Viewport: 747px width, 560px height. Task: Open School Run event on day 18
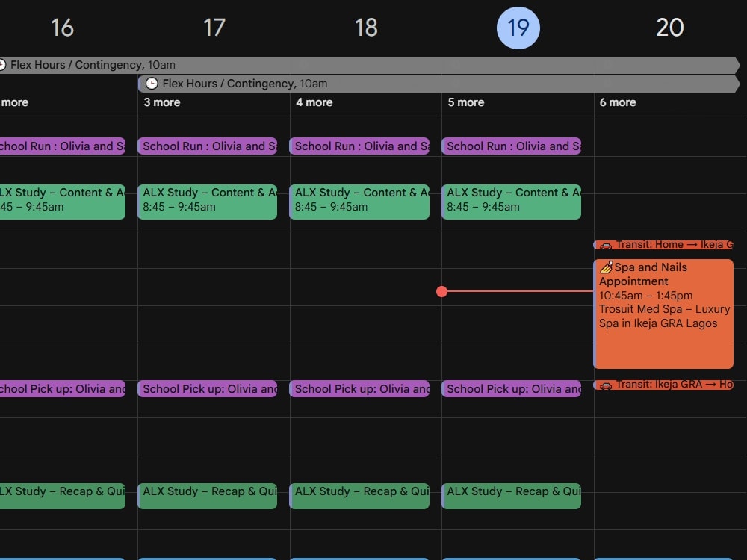tap(359, 146)
